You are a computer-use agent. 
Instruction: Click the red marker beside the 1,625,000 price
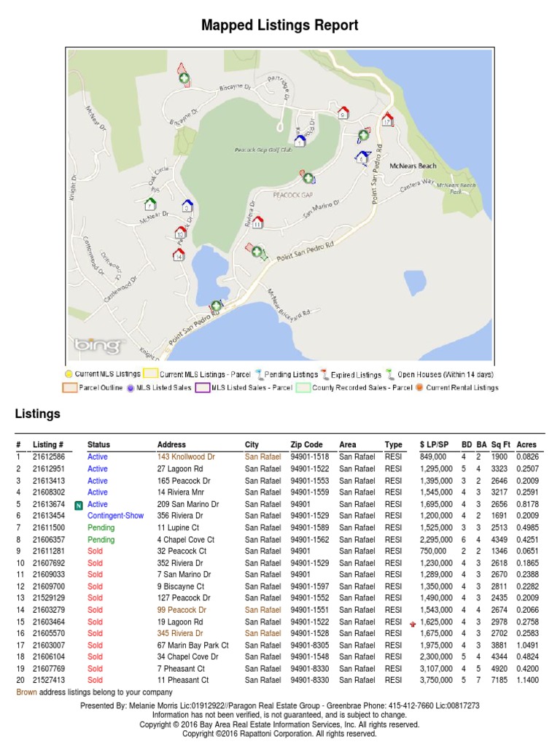(x=413, y=624)
